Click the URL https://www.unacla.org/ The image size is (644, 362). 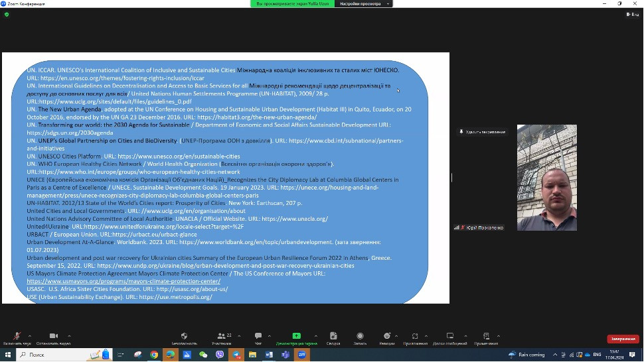(x=295, y=219)
